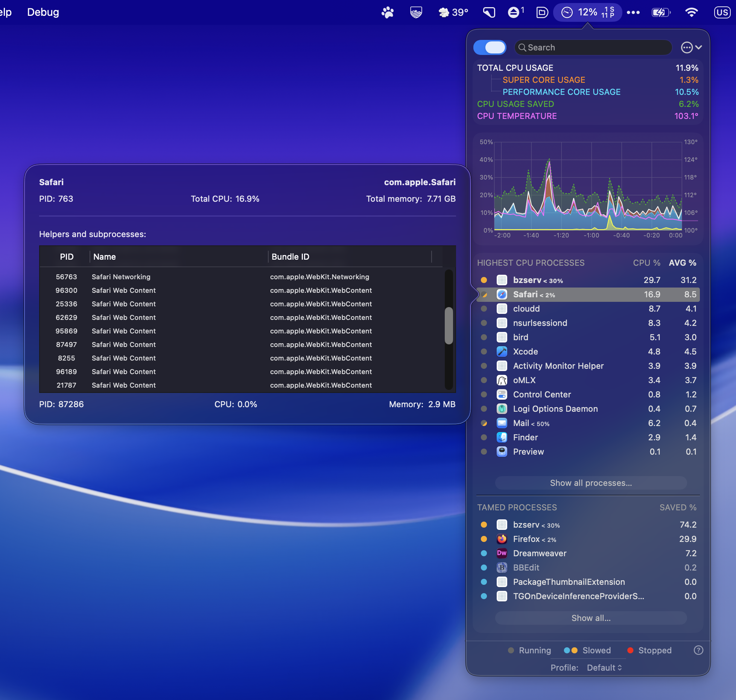Image resolution: width=736 pixels, height=700 pixels.
Task: Click the helpers table scrollbar thumb
Action: click(449, 326)
